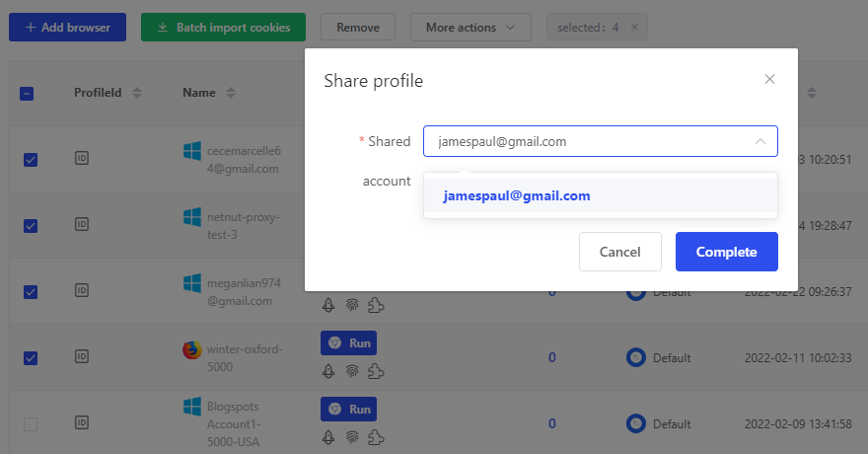Click the Firefox icon beside winter-oxford-5000
The image size is (868, 454).
point(191,349)
